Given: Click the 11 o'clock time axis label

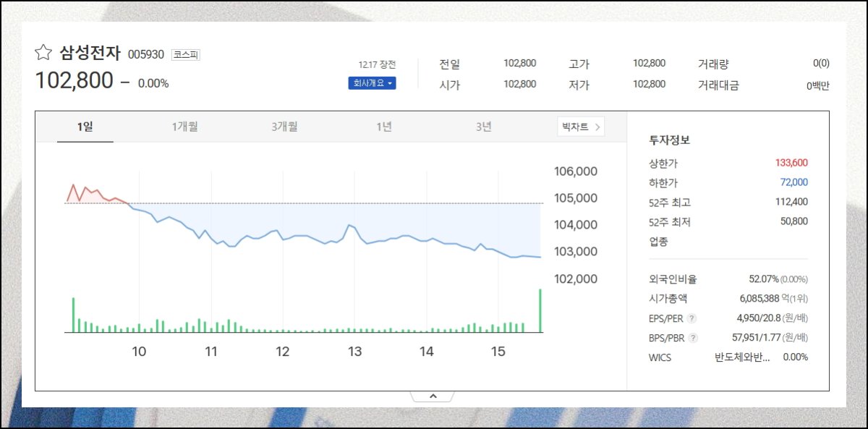Looking at the screenshot, I should click(x=211, y=352).
